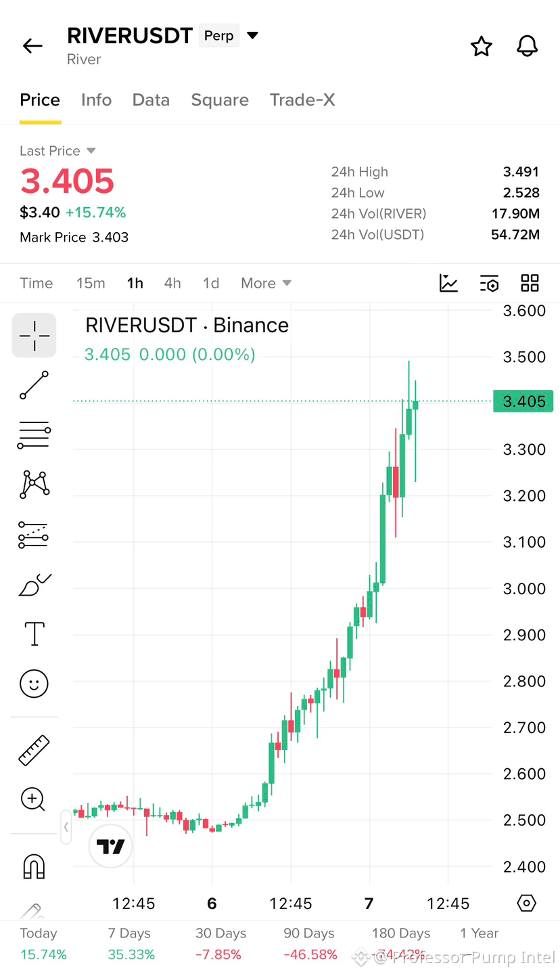Open chart axis settings hexagon icon
The width and height of the screenshot is (560, 974).
pos(526,903)
